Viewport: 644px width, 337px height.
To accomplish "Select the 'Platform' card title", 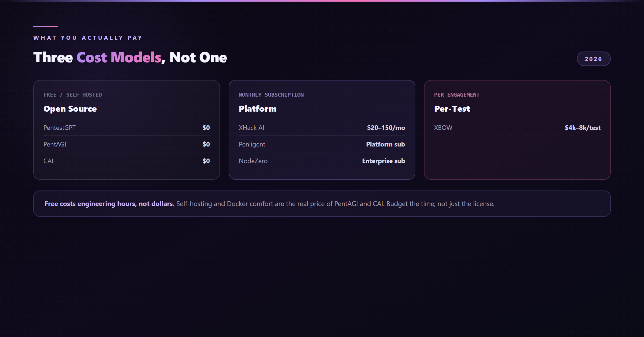I will 258,109.
